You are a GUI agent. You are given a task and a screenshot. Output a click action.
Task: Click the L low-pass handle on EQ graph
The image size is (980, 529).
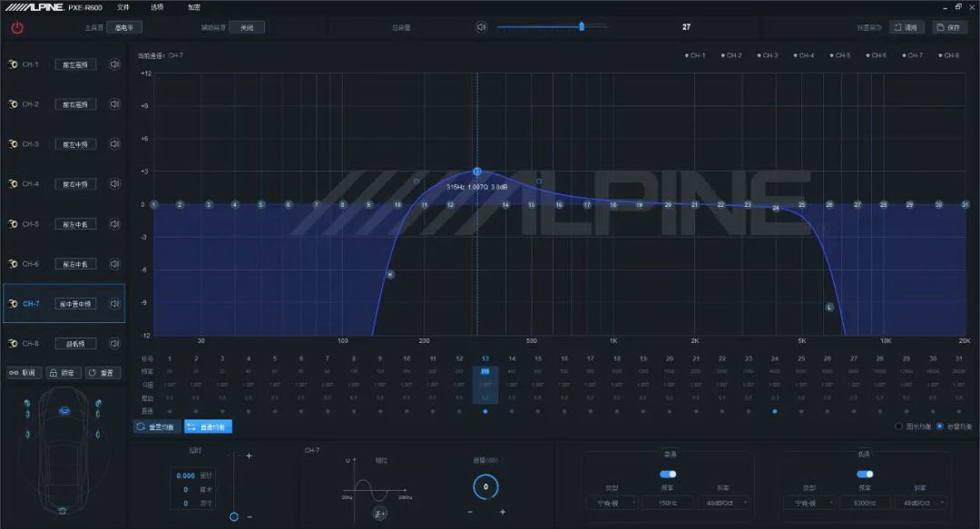coord(829,307)
